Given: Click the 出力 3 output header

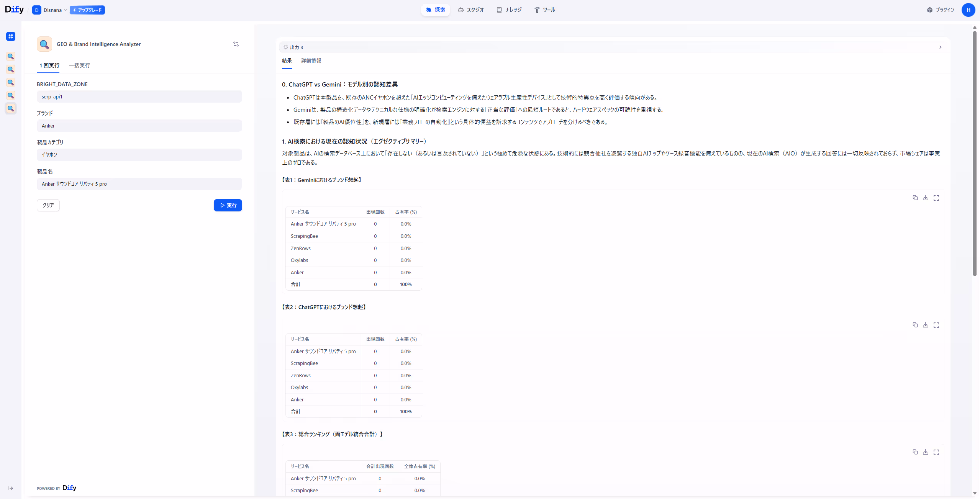Looking at the screenshot, I should click(x=613, y=47).
